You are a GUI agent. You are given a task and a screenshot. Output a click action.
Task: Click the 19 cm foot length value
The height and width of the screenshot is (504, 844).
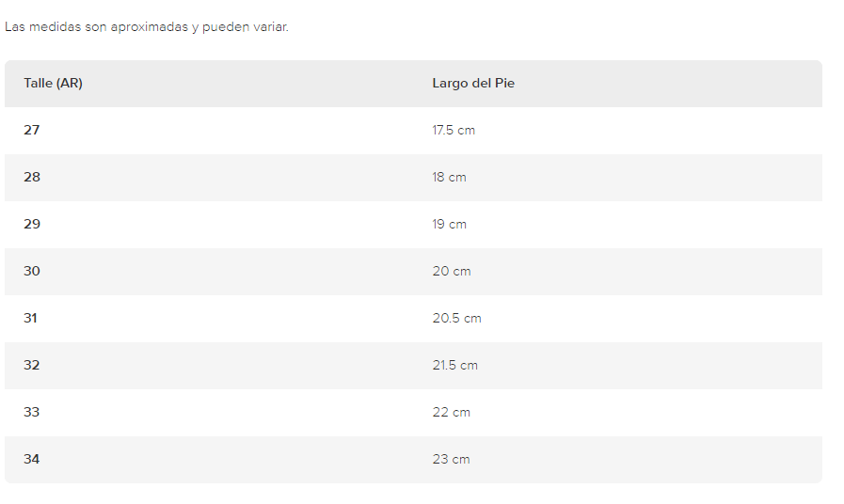point(449,224)
